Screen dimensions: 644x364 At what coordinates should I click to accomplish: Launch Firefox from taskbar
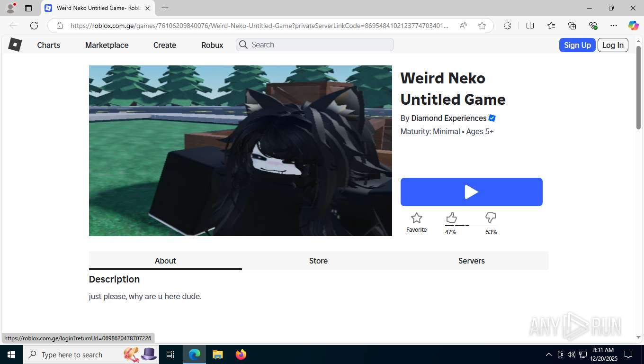point(241,355)
